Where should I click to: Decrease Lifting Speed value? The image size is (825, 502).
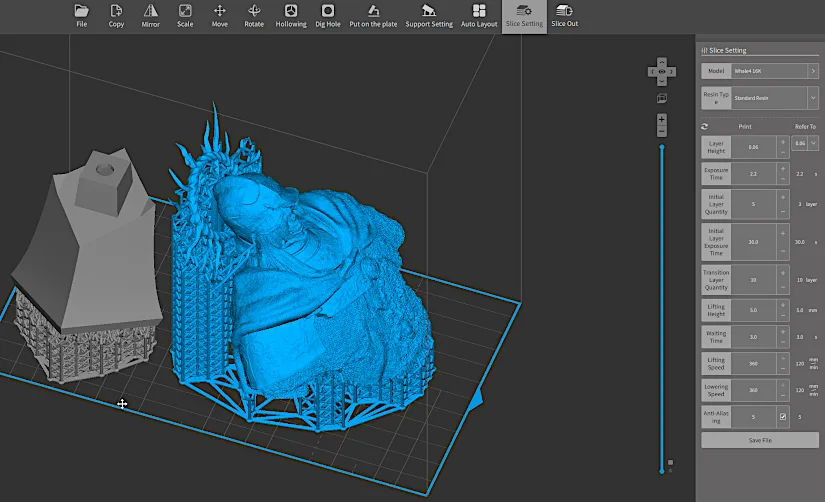pyautogui.click(x=783, y=369)
